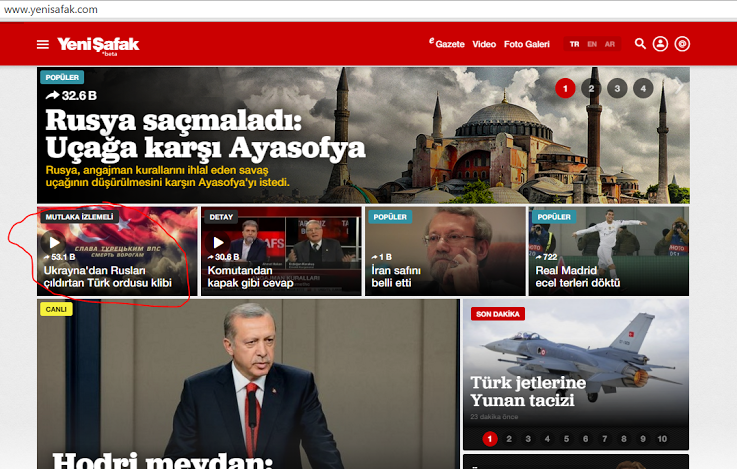Open Foto Galeri section

527,44
